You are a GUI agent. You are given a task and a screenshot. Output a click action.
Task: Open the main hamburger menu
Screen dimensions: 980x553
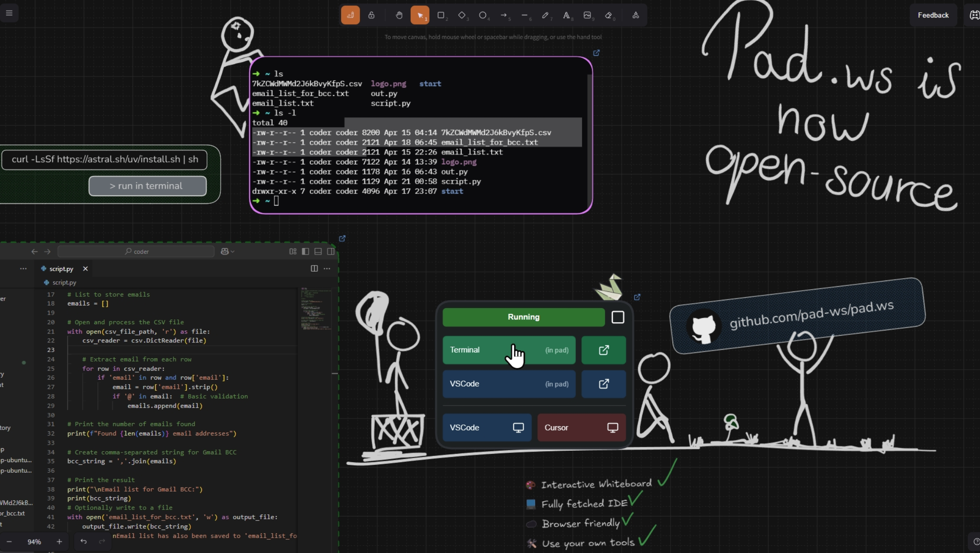(9, 13)
